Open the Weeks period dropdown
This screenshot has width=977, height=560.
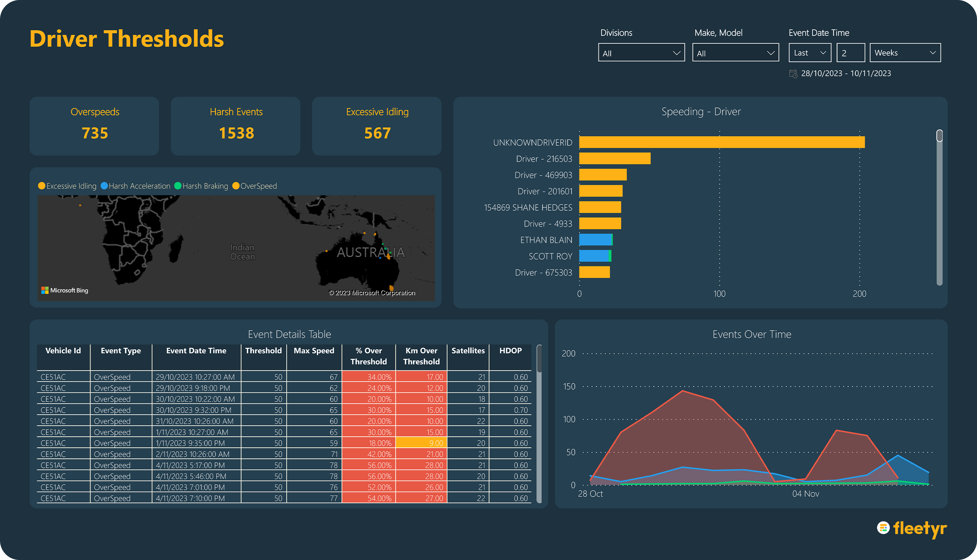[x=905, y=53]
